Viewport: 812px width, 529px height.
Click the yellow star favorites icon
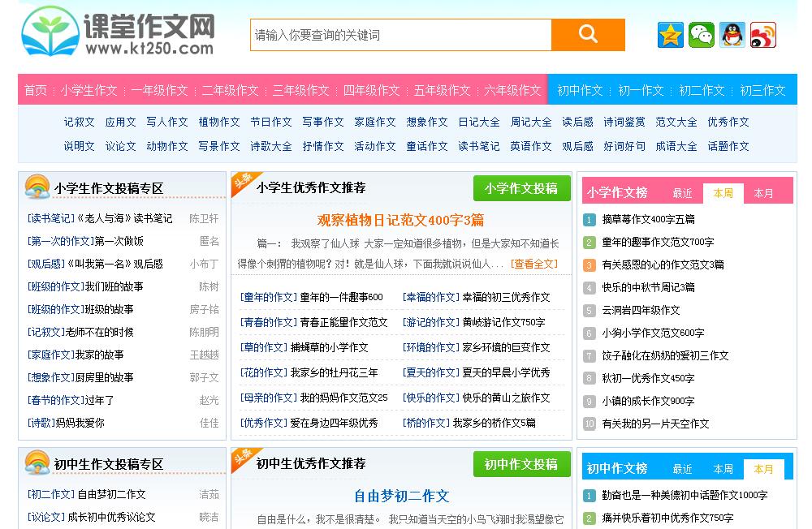(x=671, y=35)
